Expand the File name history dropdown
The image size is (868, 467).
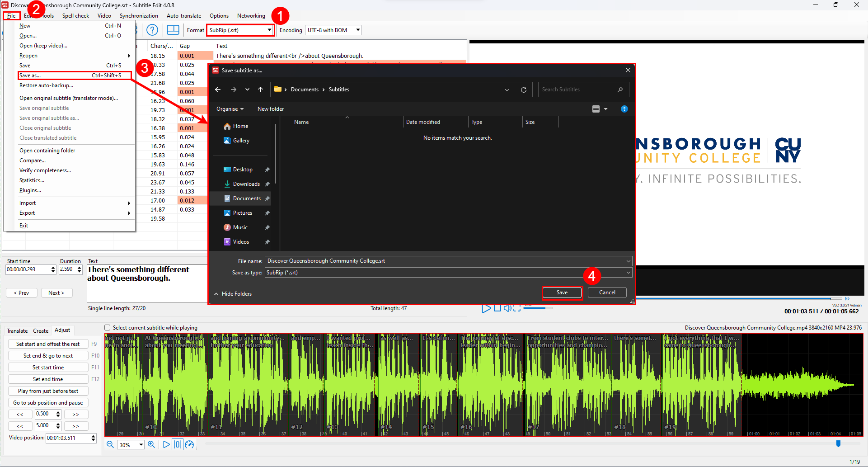click(628, 261)
